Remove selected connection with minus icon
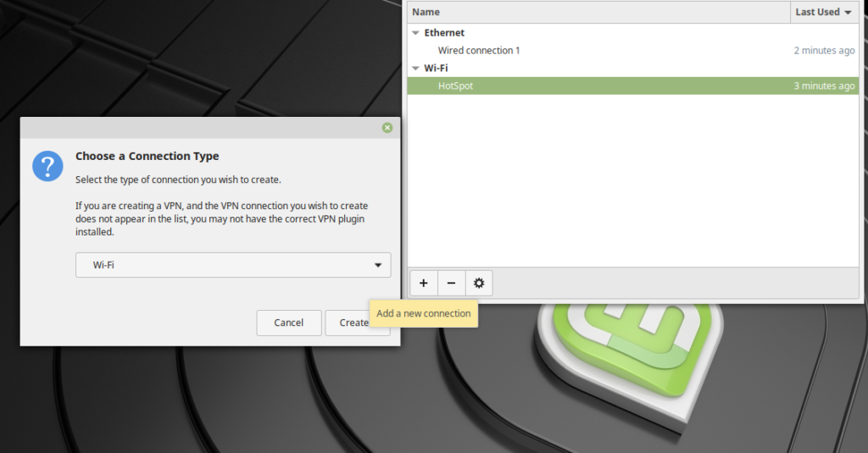The height and width of the screenshot is (453, 868). pyautogui.click(x=451, y=283)
